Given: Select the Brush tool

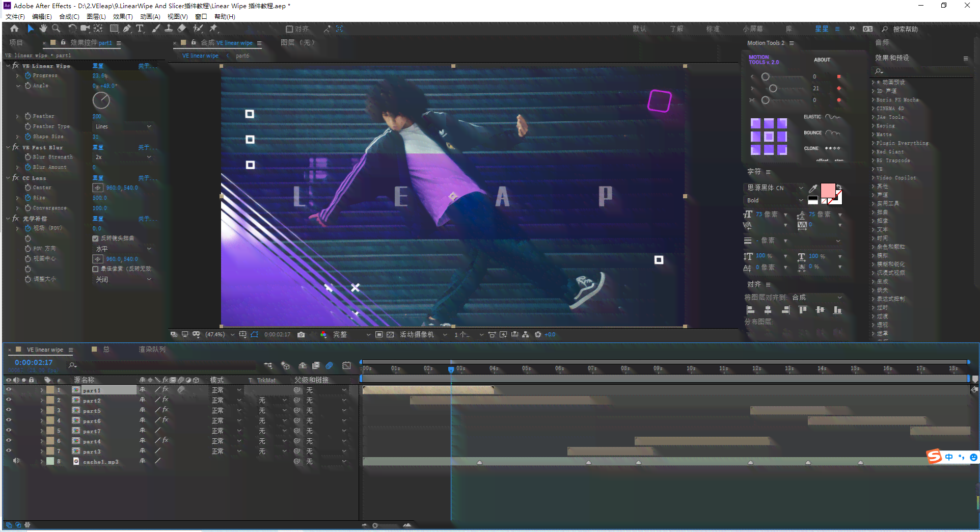Looking at the screenshot, I should coord(156,29).
